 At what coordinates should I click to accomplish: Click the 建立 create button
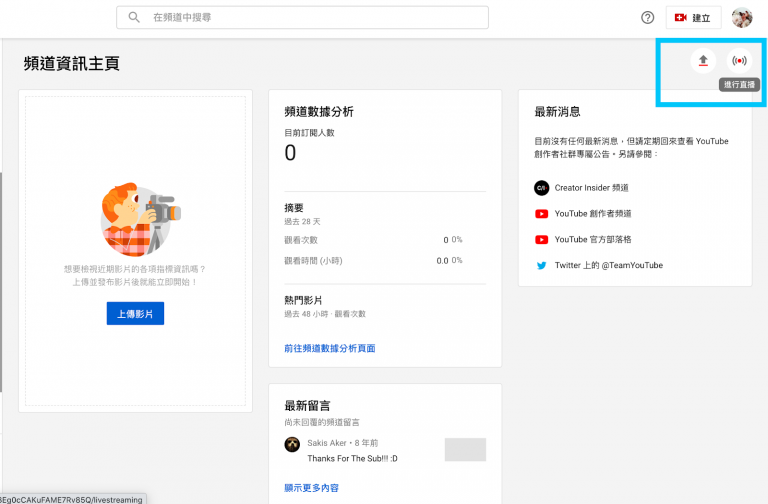pyautogui.click(x=693, y=18)
